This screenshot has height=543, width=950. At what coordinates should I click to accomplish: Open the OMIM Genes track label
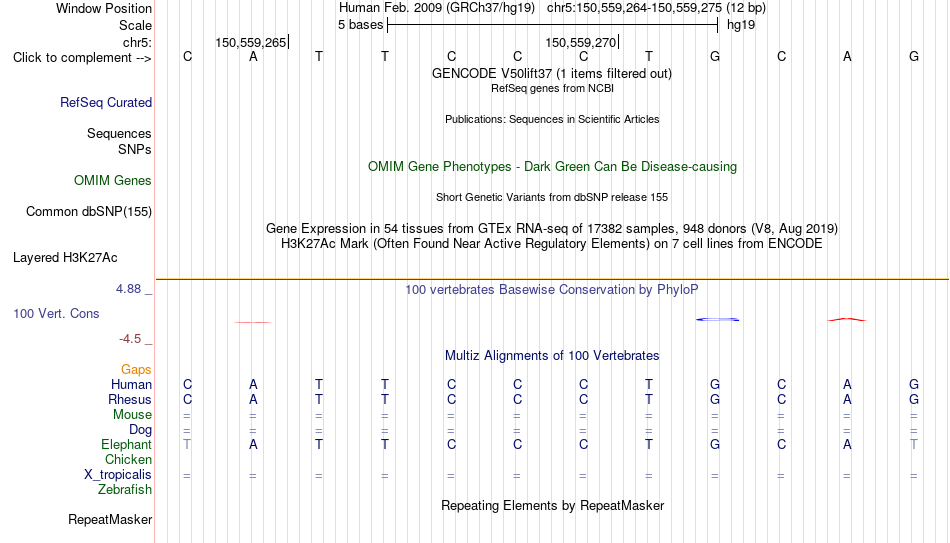[x=113, y=181]
